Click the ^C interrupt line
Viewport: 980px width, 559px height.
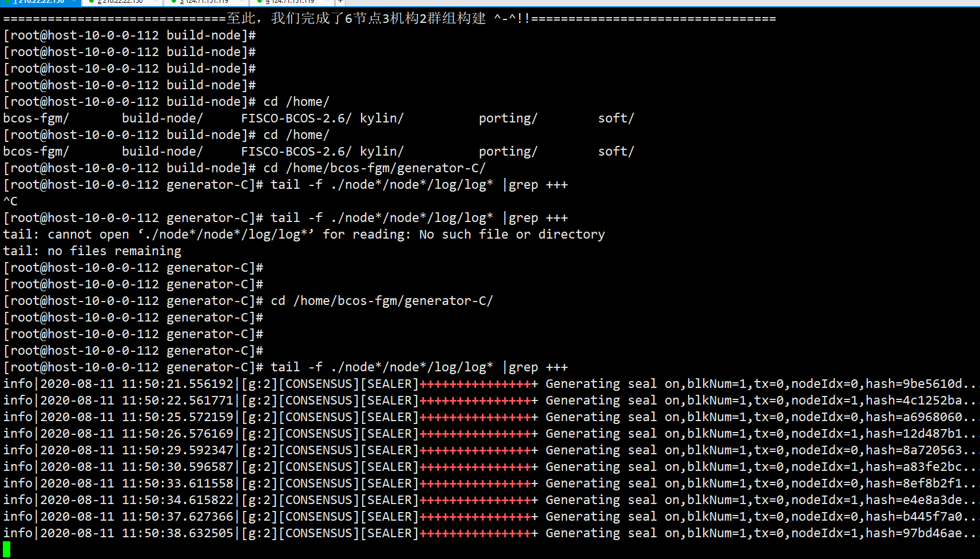[10, 201]
